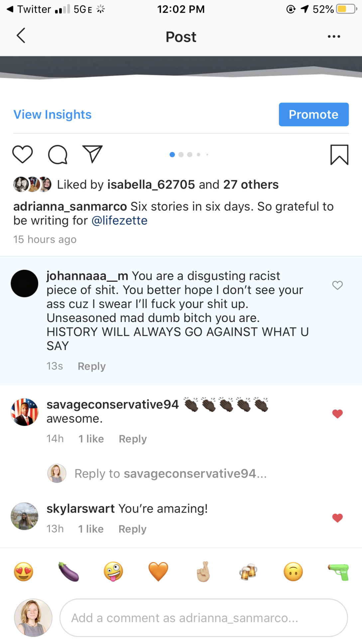This screenshot has height=644, width=362.
Task: Save the post with the bookmark icon
Action: click(x=339, y=155)
